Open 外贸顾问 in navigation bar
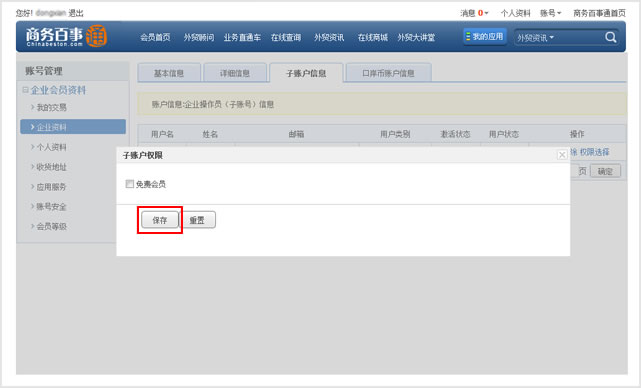This screenshot has height=388, width=641. point(199,37)
